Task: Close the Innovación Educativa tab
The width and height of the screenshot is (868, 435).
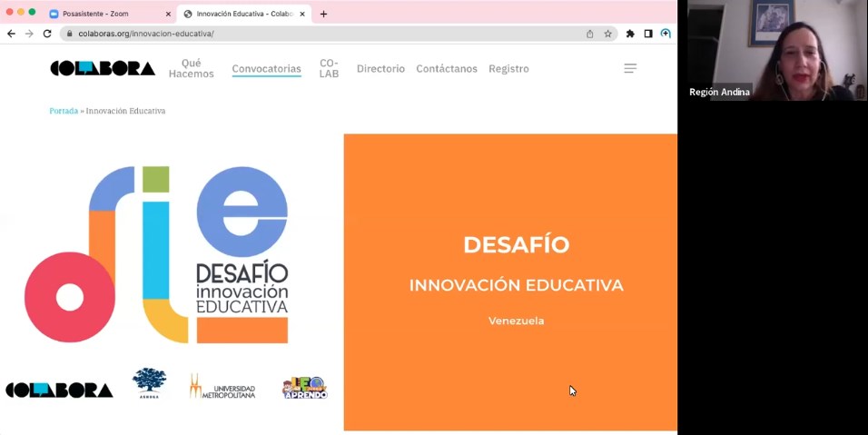Action: click(302, 14)
